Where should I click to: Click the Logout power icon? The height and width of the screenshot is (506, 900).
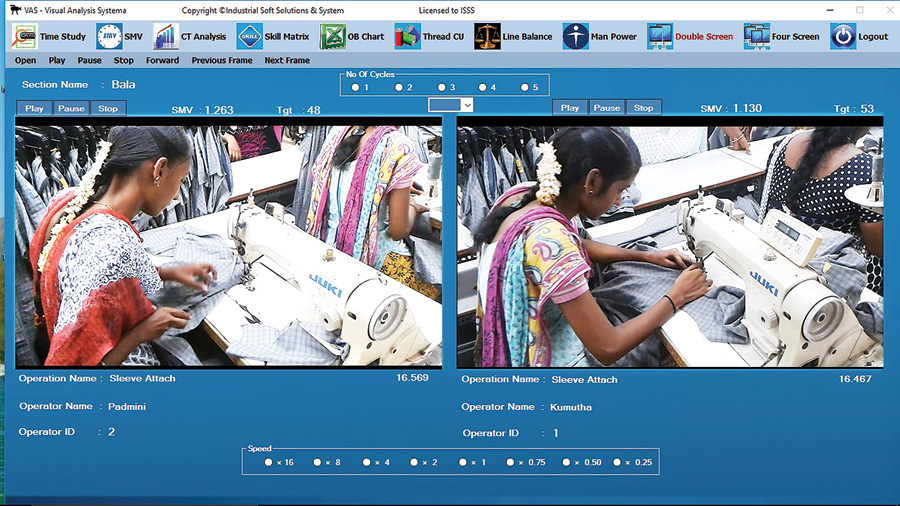pos(843,36)
